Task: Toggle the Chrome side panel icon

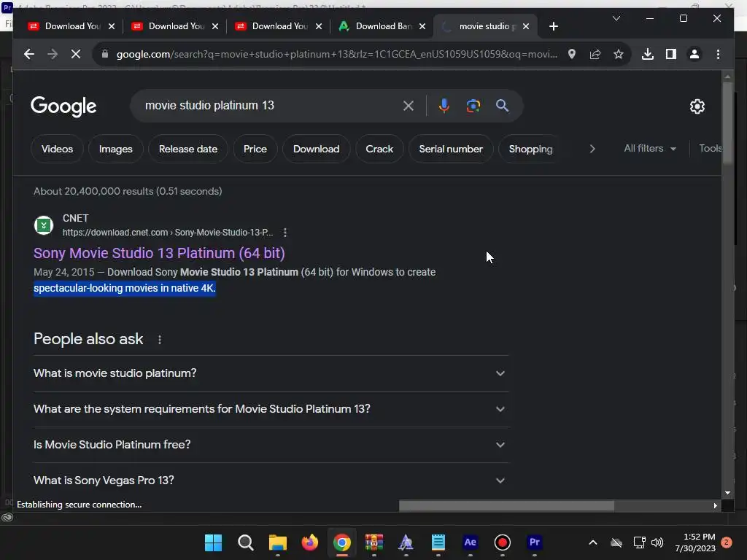Action: click(x=671, y=54)
